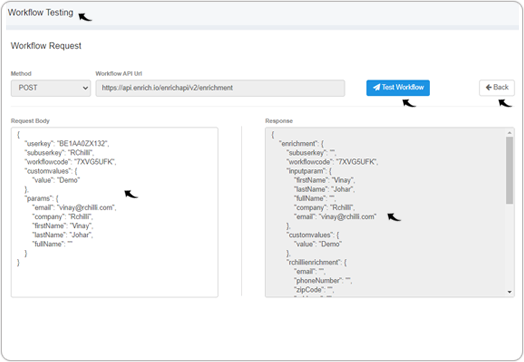
Task: Go back using the Back button
Action: 497,88
